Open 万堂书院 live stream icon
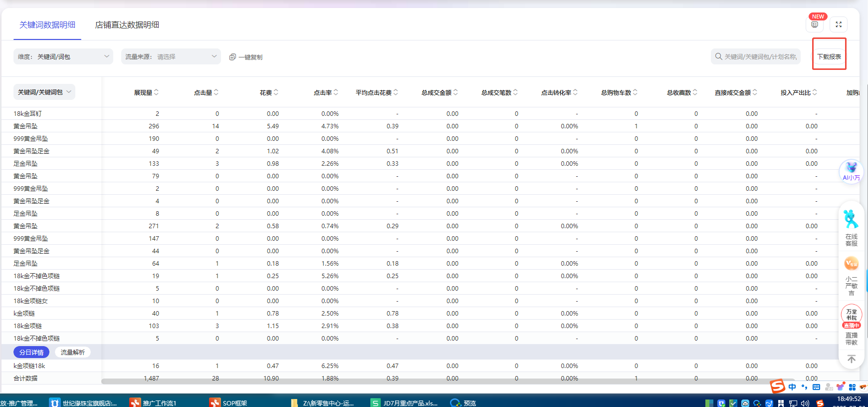868x407 pixels. [851, 316]
